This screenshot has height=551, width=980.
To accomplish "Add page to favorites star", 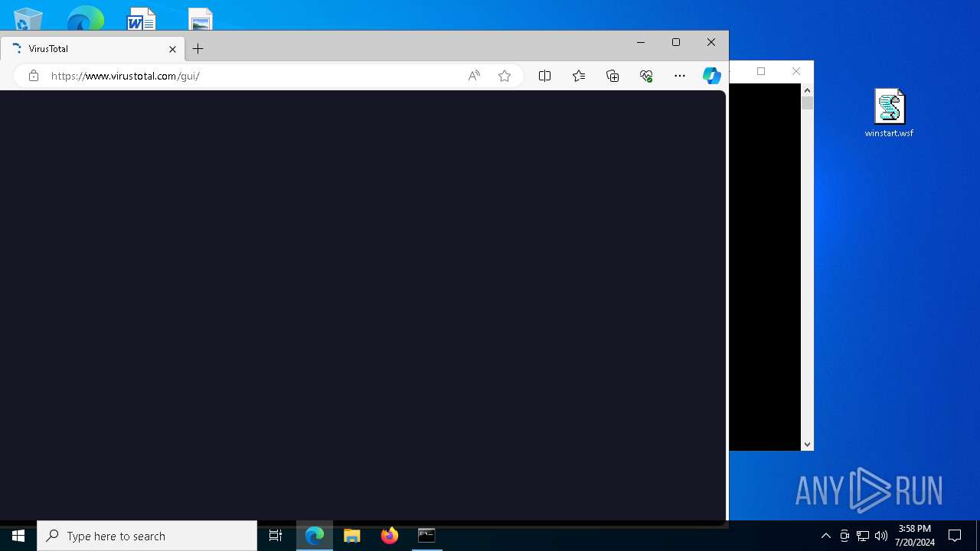I will pyautogui.click(x=505, y=76).
